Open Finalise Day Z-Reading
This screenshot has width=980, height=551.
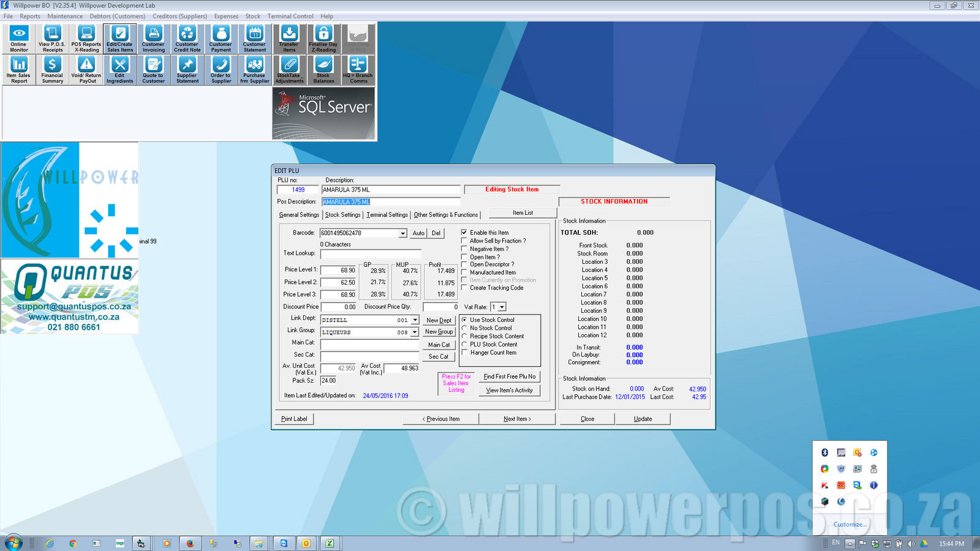323,39
